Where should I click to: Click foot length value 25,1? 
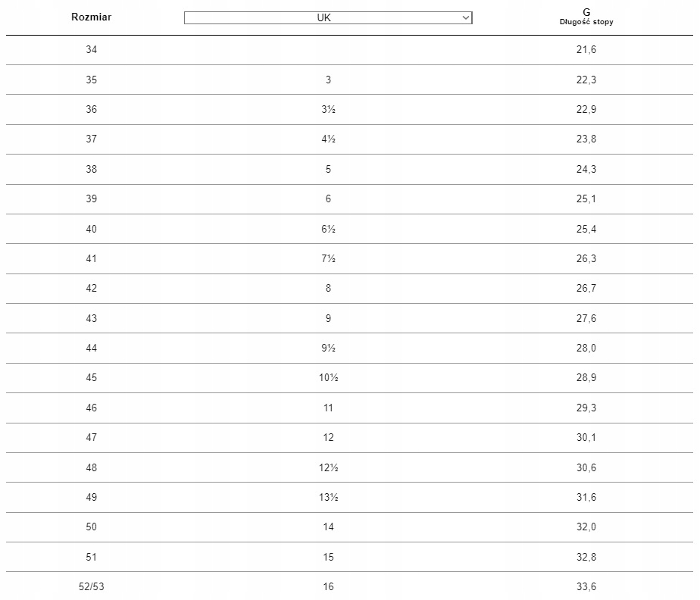pyautogui.click(x=586, y=199)
